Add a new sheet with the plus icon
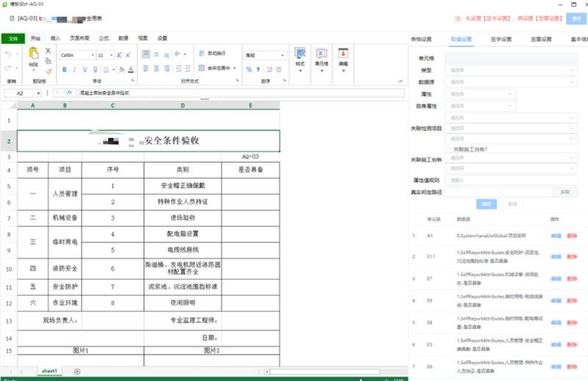The image size is (588, 381). (77, 371)
